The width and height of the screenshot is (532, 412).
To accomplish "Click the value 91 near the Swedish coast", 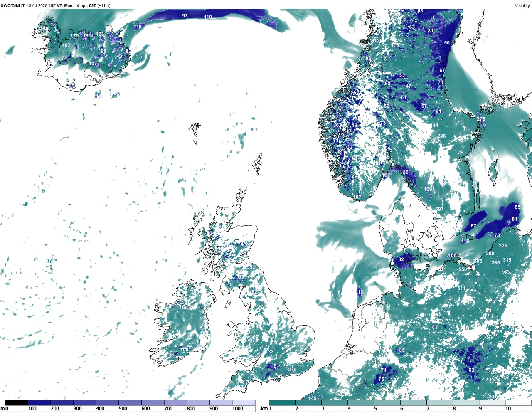I will click(x=438, y=111).
